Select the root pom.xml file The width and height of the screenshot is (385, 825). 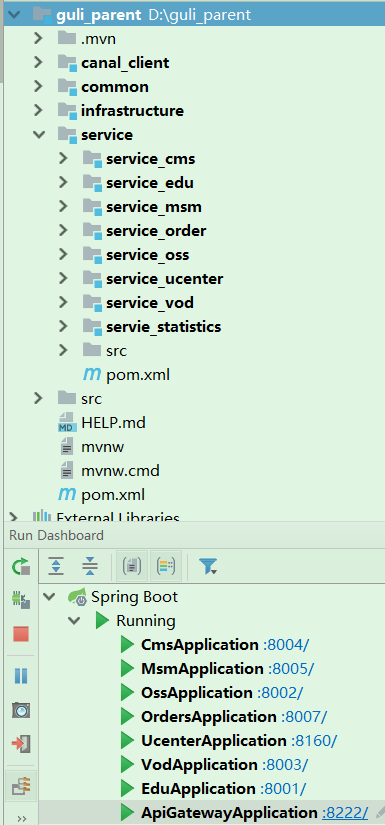point(113,495)
